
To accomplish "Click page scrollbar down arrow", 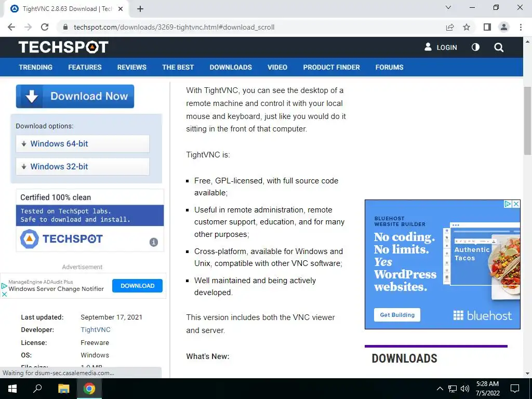I will tap(527, 373).
